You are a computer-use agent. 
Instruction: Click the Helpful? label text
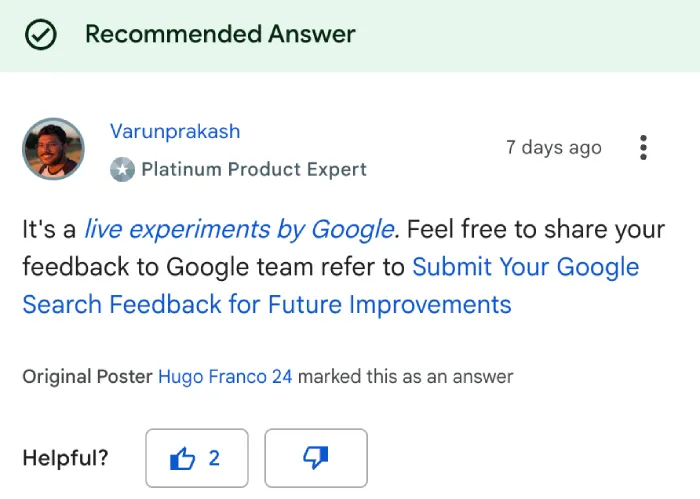pyautogui.click(x=66, y=458)
